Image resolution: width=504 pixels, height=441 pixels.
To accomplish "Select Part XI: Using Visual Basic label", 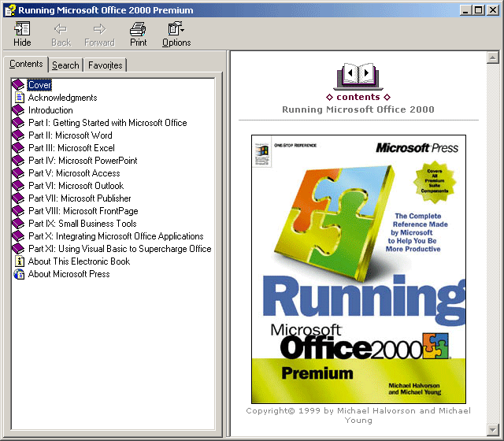I will point(120,249).
